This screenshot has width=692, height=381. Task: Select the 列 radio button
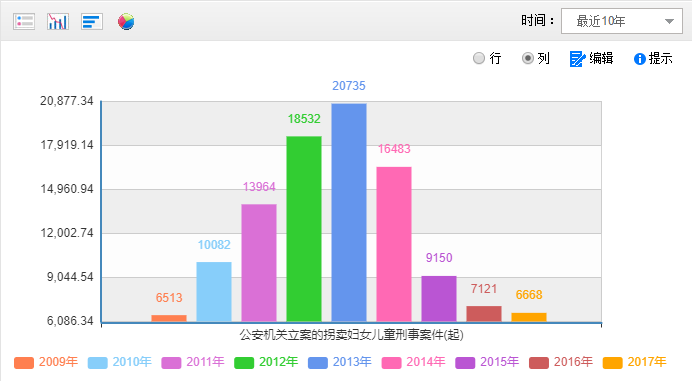(527, 58)
